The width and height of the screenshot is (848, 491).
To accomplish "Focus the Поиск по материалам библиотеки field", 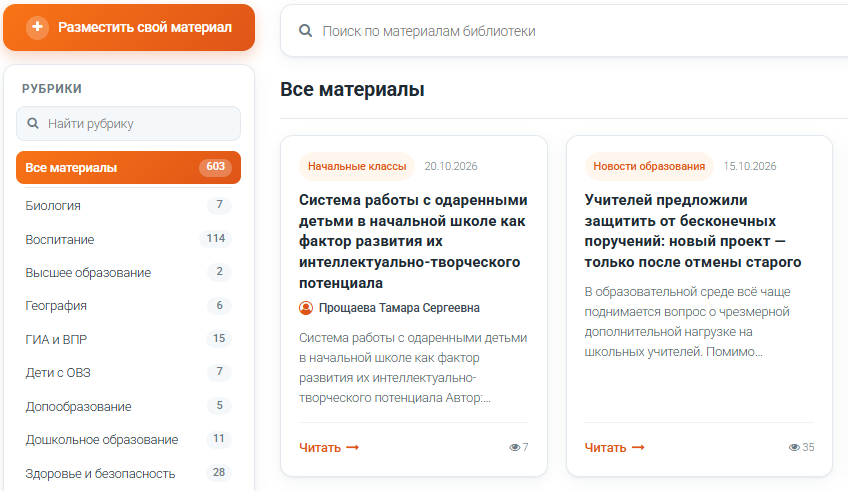I will [564, 31].
